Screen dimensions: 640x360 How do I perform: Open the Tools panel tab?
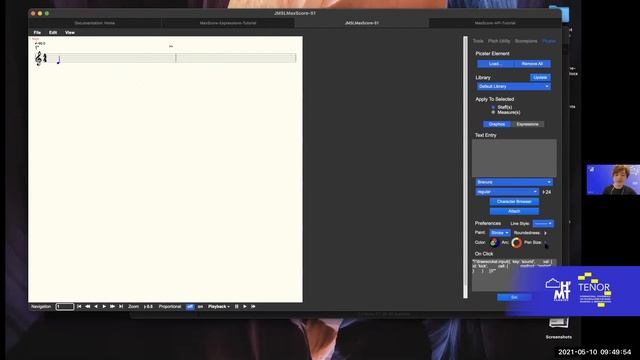coord(478,41)
